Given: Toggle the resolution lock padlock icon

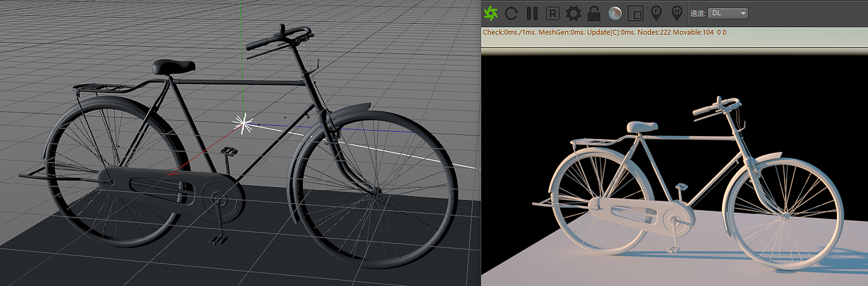Looking at the screenshot, I should point(594,13).
